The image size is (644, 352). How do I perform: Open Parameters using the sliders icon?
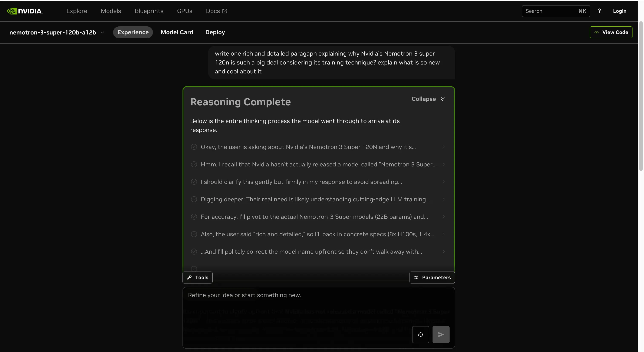pos(416,277)
